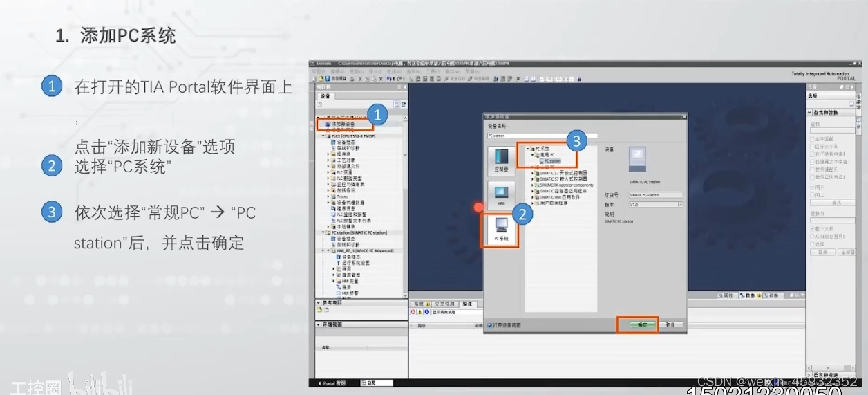The width and height of the screenshot is (868, 395).
Task: Select the PC系统 device category button
Action: pyautogui.click(x=501, y=229)
